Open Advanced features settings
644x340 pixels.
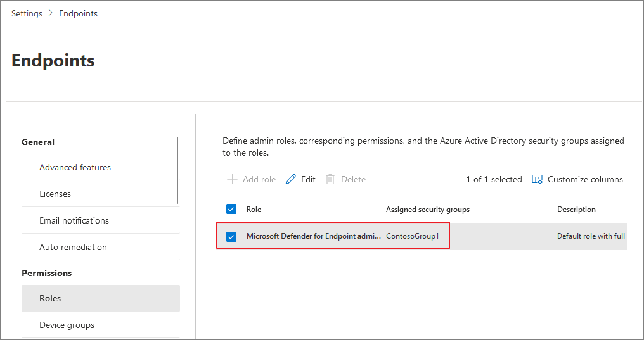[x=75, y=167]
